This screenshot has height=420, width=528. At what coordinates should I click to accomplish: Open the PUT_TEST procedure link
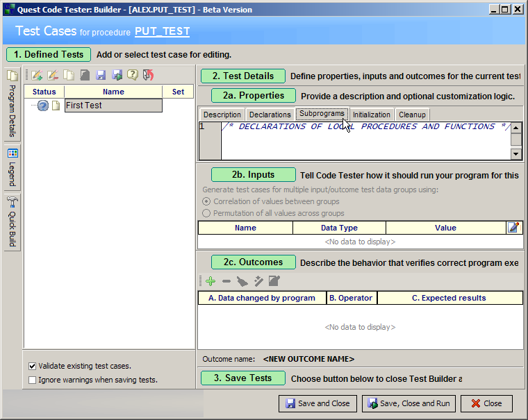[163, 31]
